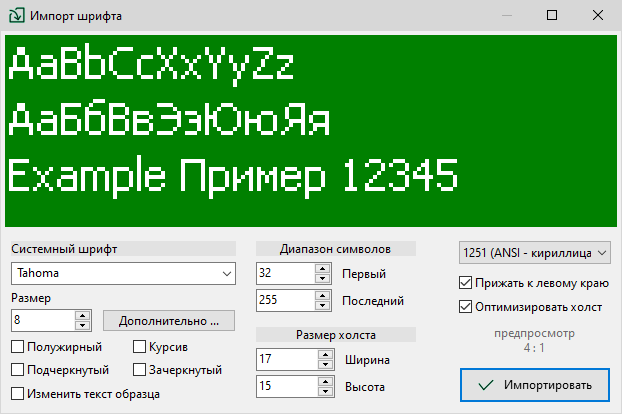Decrease canvas Высота with down arrow
The image size is (622, 414).
click(323, 390)
